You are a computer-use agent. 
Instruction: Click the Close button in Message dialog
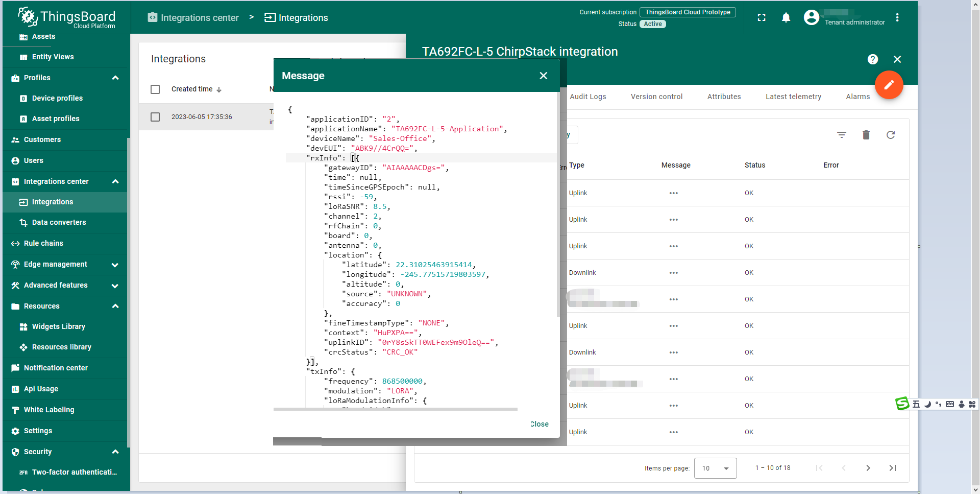click(539, 424)
